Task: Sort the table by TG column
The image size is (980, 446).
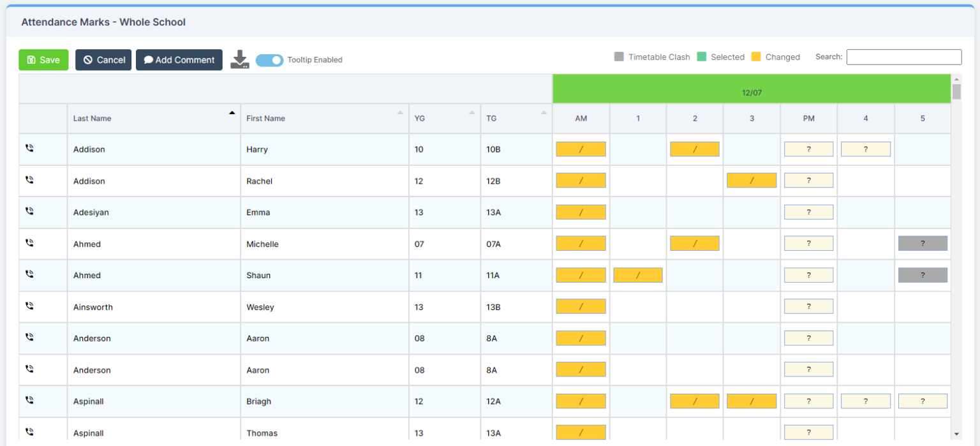Action: coord(542,113)
